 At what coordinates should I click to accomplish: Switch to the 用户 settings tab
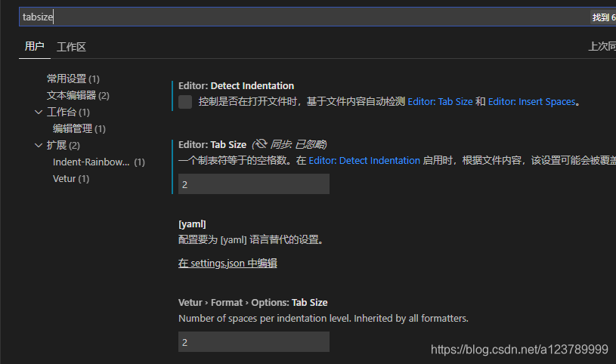point(35,47)
